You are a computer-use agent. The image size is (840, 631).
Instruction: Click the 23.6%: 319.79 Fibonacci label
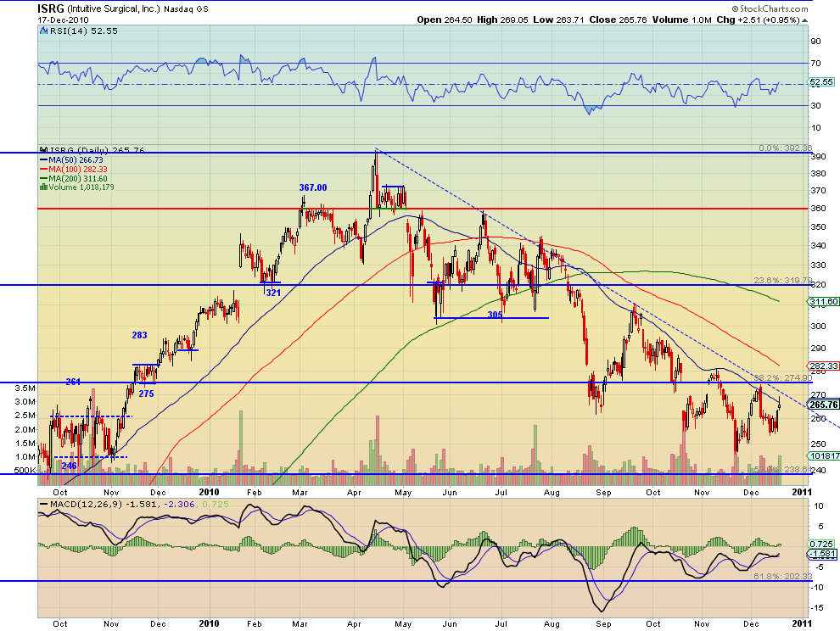[x=782, y=281]
